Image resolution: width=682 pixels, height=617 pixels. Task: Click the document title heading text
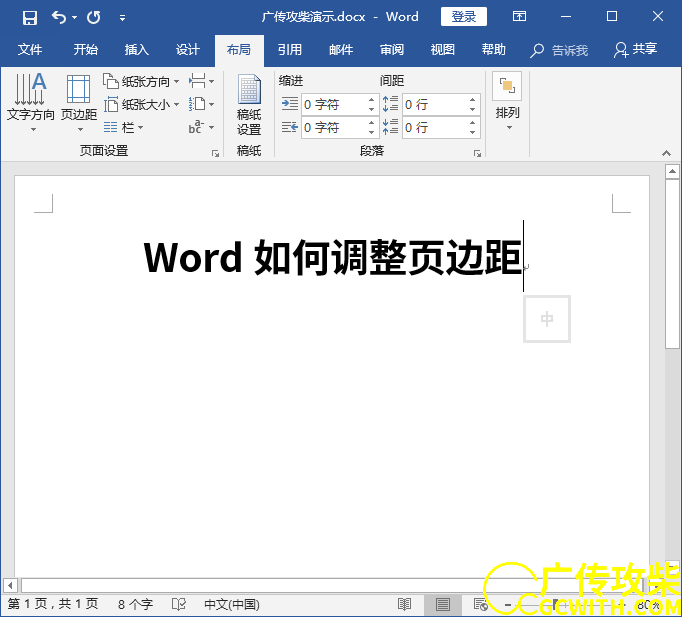[x=333, y=257]
